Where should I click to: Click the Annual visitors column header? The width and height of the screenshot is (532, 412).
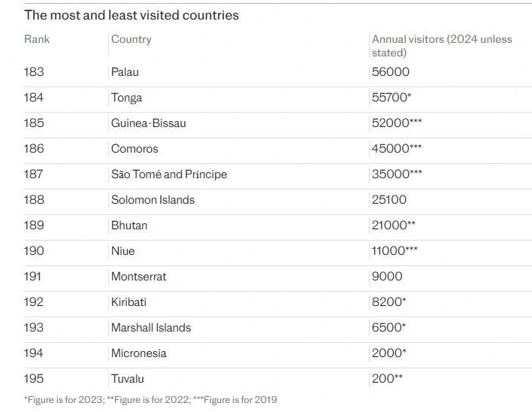click(x=441, y=46)
